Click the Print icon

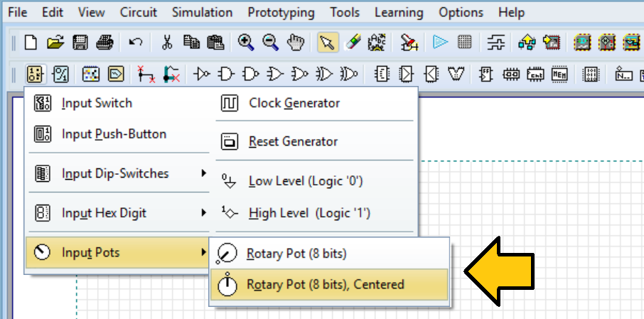(104, 43)
